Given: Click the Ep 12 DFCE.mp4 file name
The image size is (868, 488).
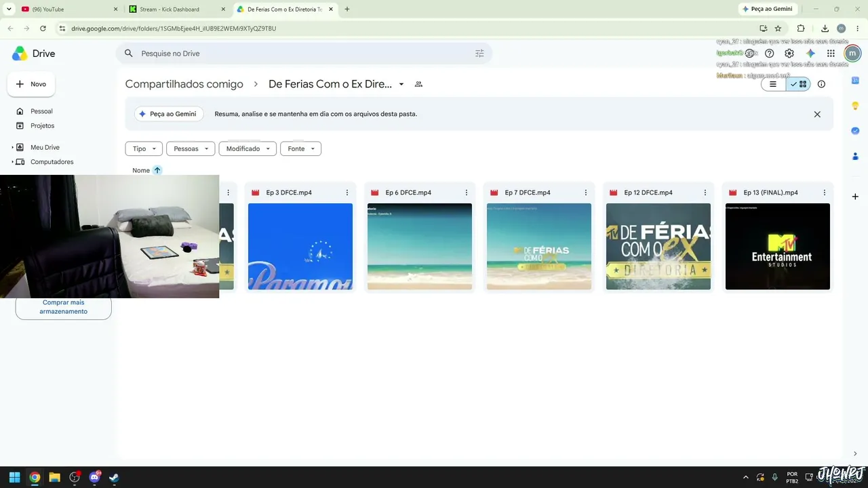Looking at the screenshot, I should 648,192.
